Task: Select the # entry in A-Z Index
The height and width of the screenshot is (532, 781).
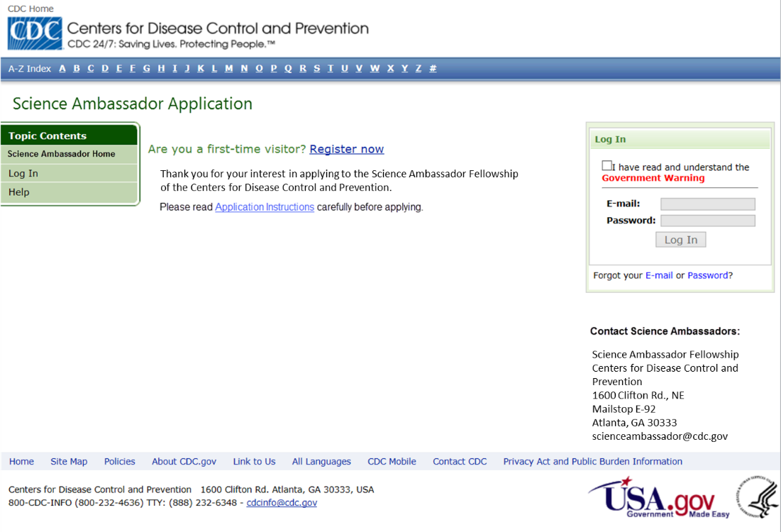Action: pos(433,69)
